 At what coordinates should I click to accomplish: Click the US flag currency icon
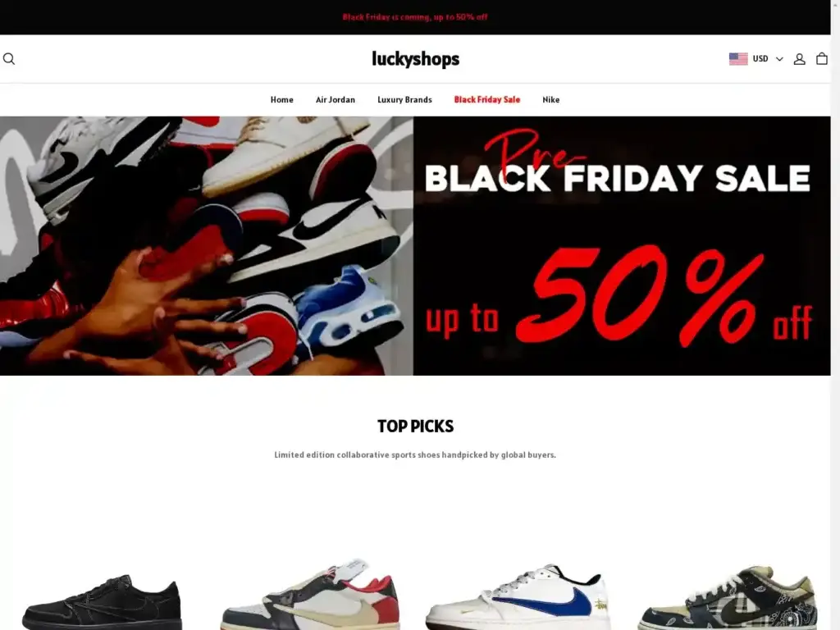[738, 59]
